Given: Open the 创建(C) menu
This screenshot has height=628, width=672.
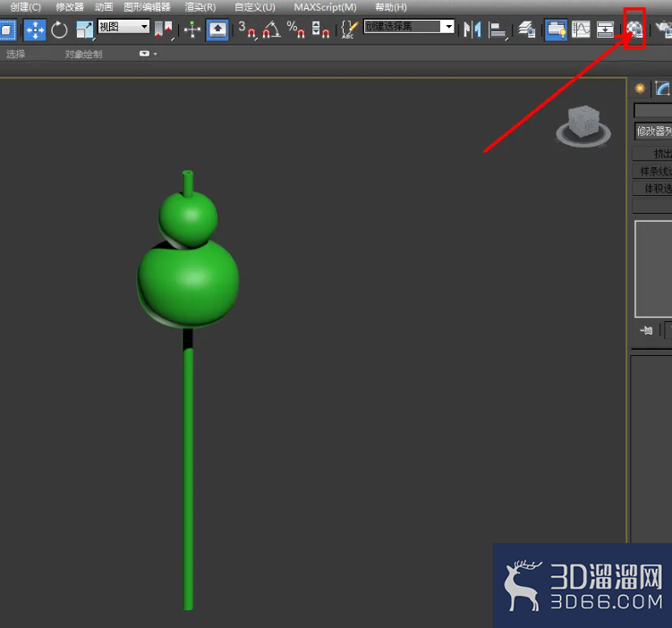Looking at the screenshot, I should (25, 7).
